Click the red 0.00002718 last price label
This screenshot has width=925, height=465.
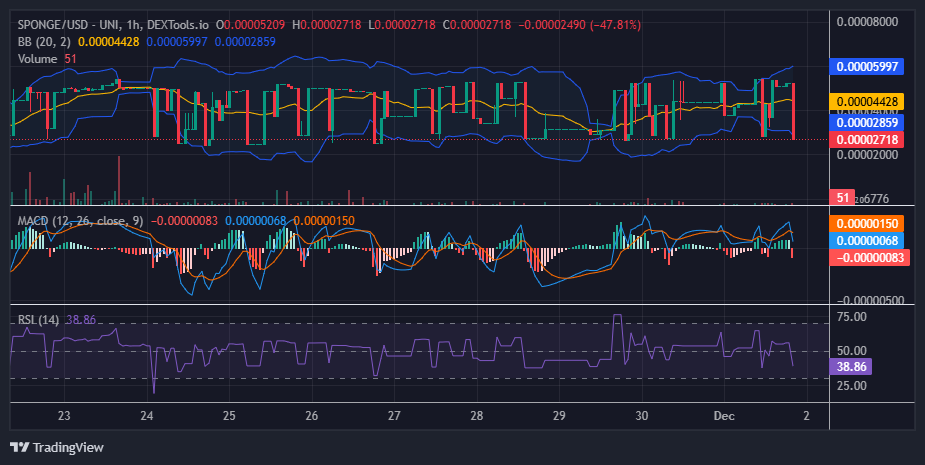[x=867, y=139]
